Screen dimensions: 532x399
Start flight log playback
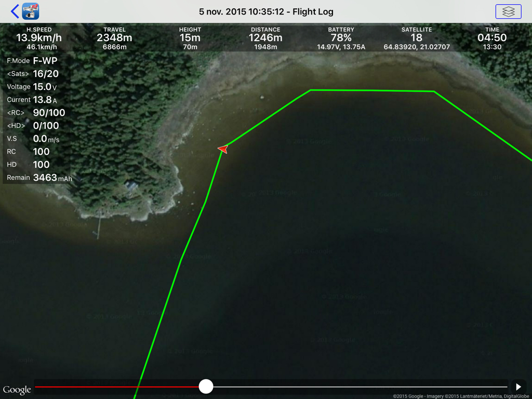[x=518, y=387]
